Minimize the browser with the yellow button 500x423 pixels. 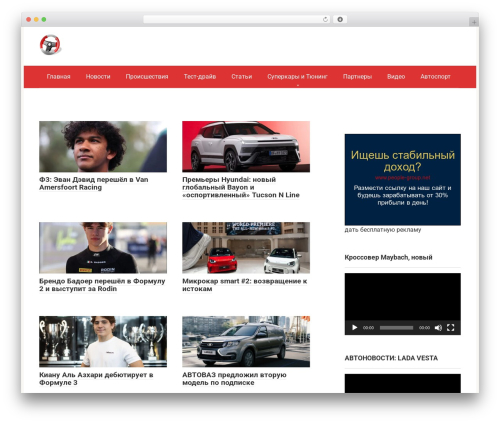[36, 19]
